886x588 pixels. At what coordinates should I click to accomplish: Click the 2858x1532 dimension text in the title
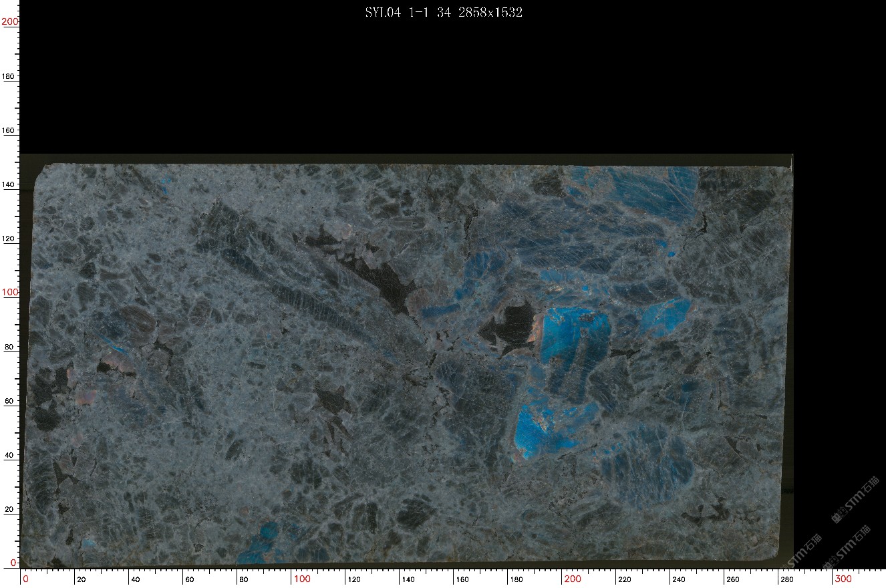[490, 12]
